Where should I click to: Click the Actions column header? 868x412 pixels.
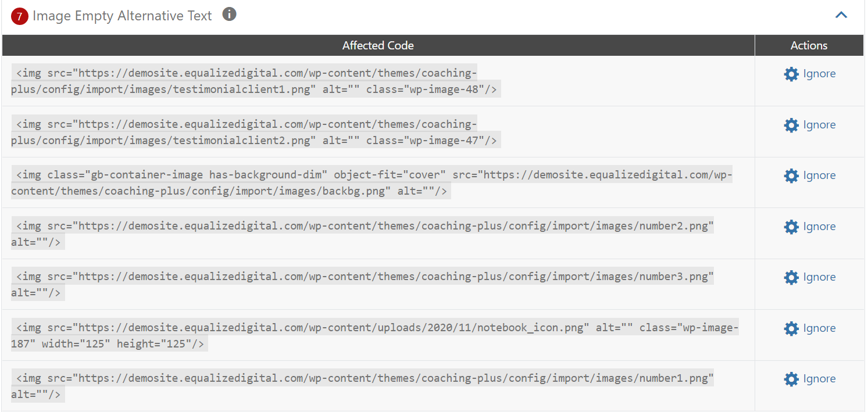tap(809, 45)
